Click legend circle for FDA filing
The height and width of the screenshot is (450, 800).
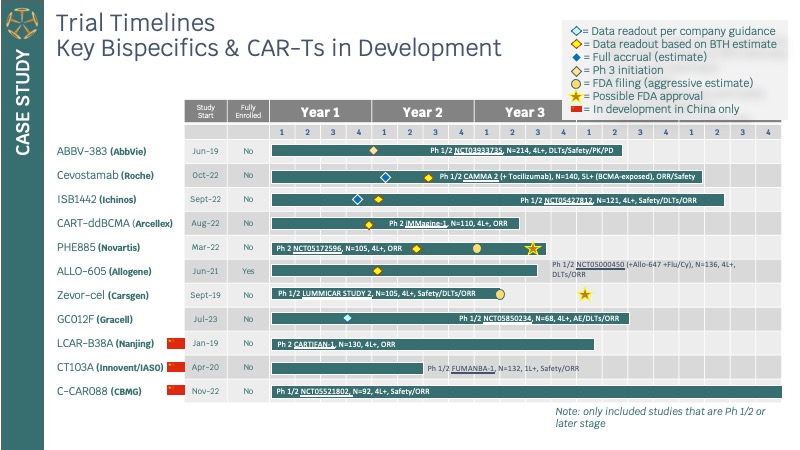click(x=576, y=84)
